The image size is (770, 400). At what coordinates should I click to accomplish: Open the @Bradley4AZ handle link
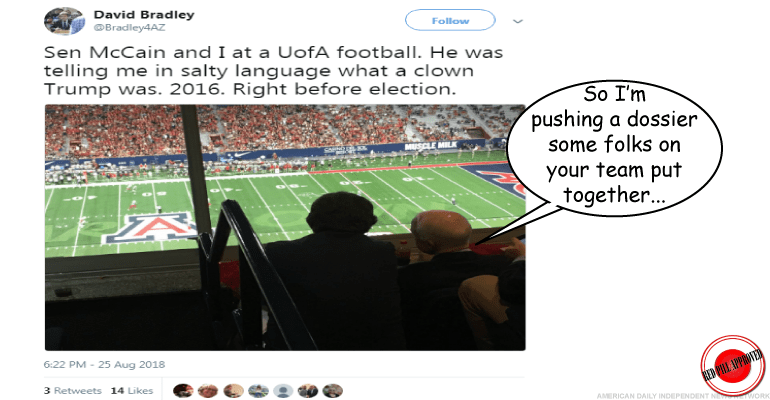tap(129, 28)
